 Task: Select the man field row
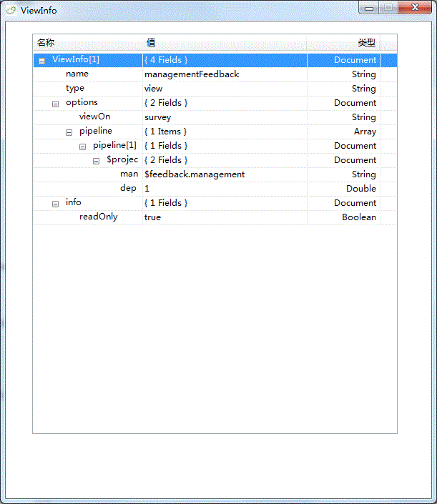[215, 174]
